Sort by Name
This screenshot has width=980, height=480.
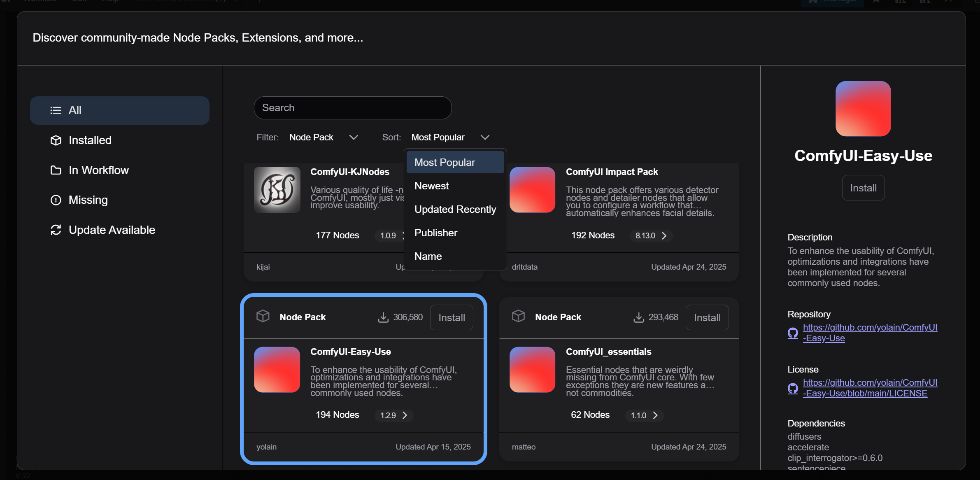click(x=455, y=256)
